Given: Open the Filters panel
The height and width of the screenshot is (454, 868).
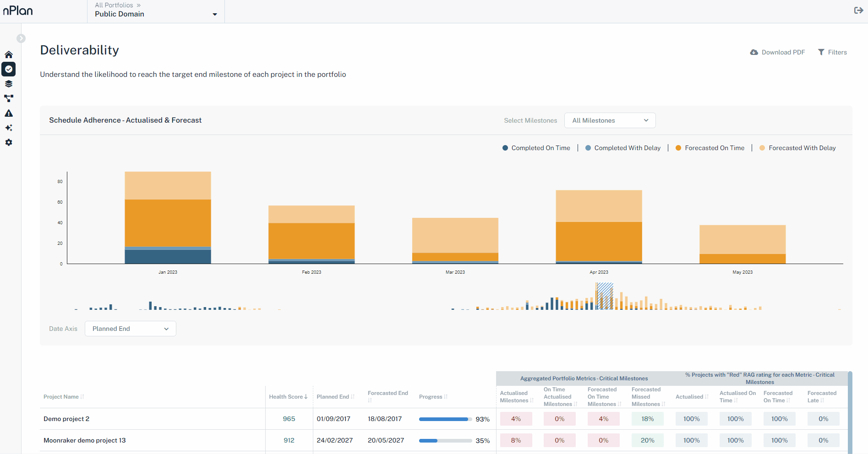Looking at the screenshot, I should (832, 52).
